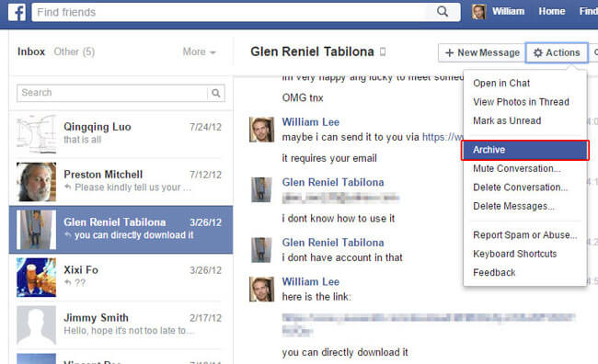Click William Lee's avatar beside 'here is the link'

point(261,290)
